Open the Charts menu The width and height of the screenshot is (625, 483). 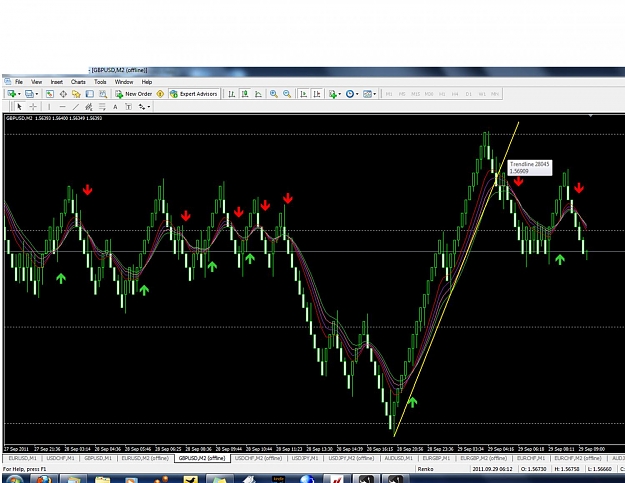[78, 82]
